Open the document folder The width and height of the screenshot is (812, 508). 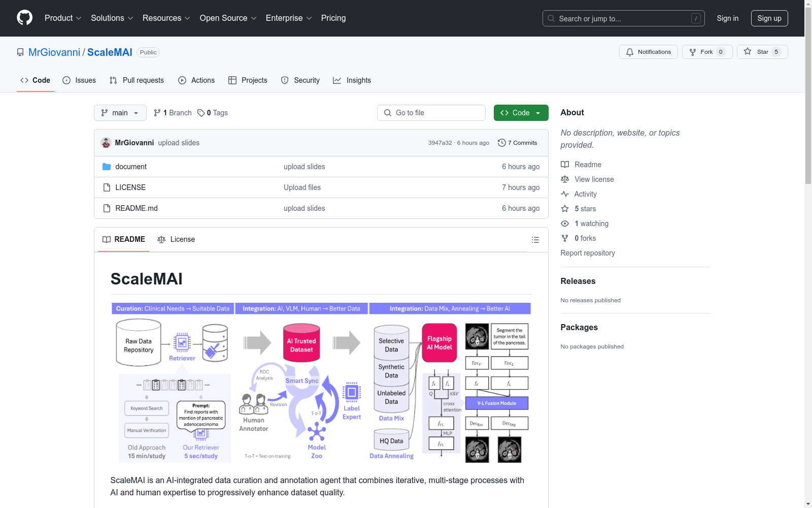(x=131, y=167)
